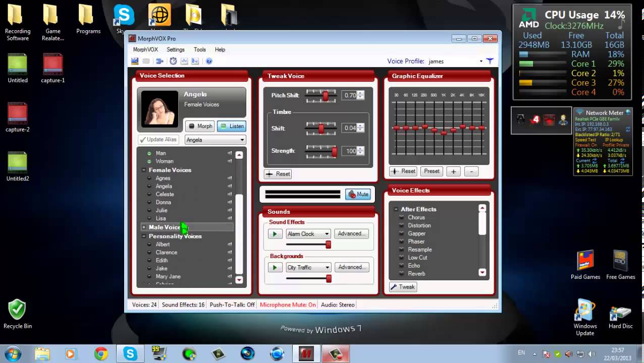Click the blue plug-in puzzle toolbar icon
The image size is (644, 363).
pos(159,61)
